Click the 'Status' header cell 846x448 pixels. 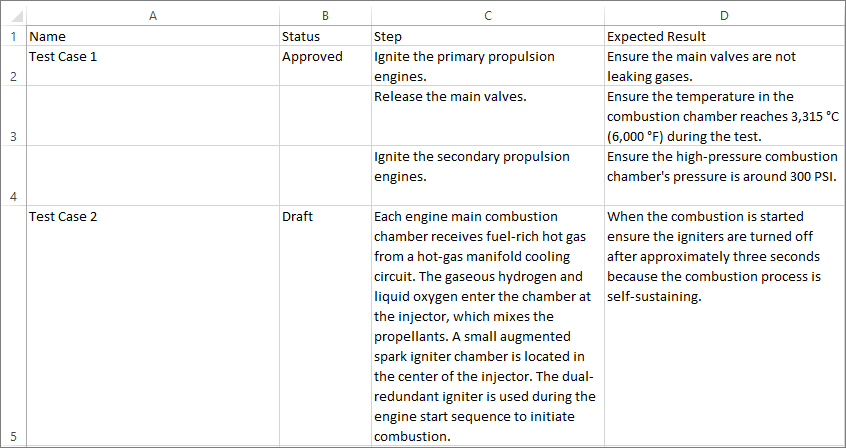pos(324,36)
